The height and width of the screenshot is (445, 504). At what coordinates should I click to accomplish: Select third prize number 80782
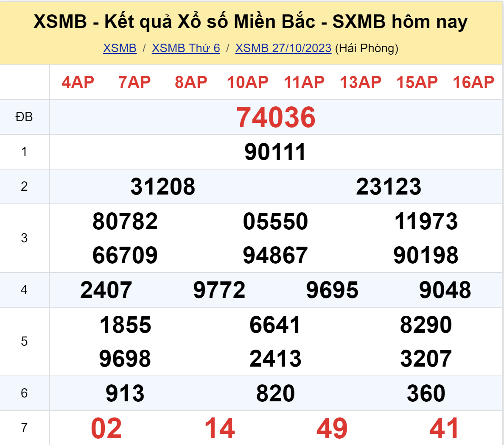tap(125, 221)
